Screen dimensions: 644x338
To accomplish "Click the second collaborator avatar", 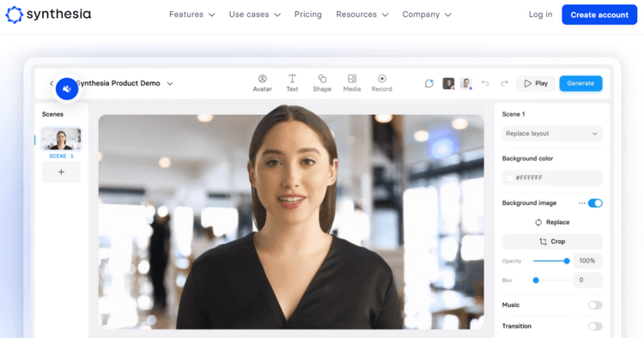I will point(466,83).
